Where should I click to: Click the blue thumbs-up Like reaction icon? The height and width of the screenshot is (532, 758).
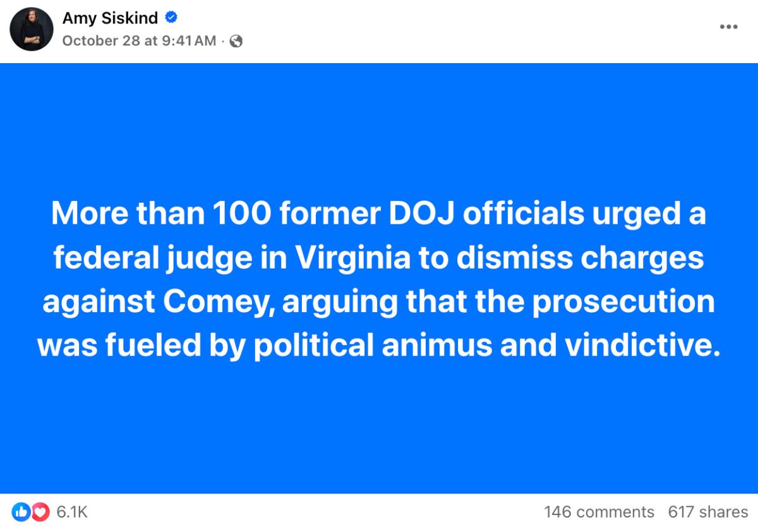21,512
